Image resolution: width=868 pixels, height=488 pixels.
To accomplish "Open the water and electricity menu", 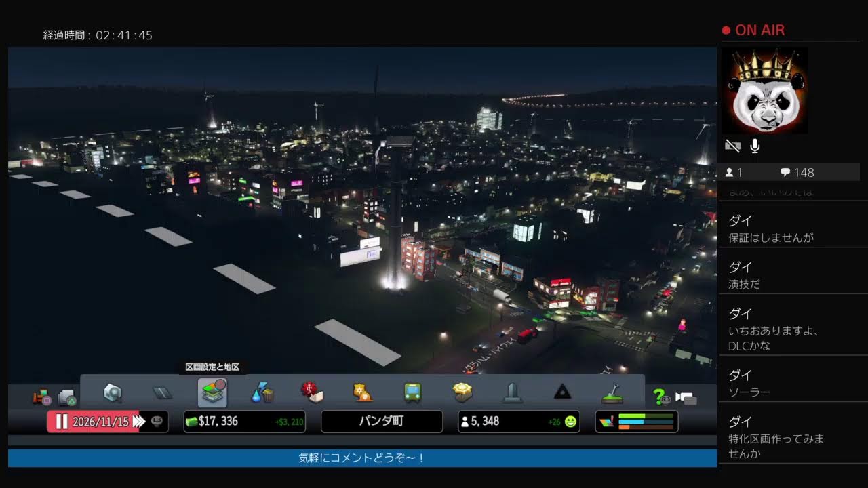I will click(262, 392).
